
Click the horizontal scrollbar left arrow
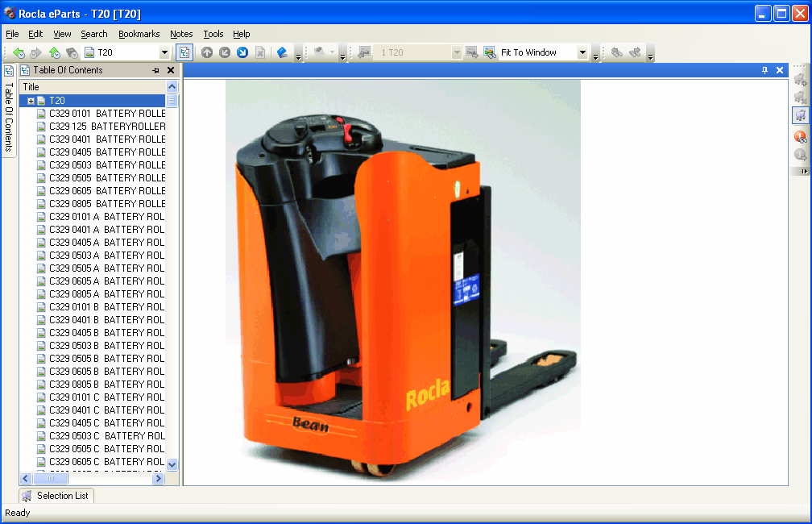(x=26, y=478)
